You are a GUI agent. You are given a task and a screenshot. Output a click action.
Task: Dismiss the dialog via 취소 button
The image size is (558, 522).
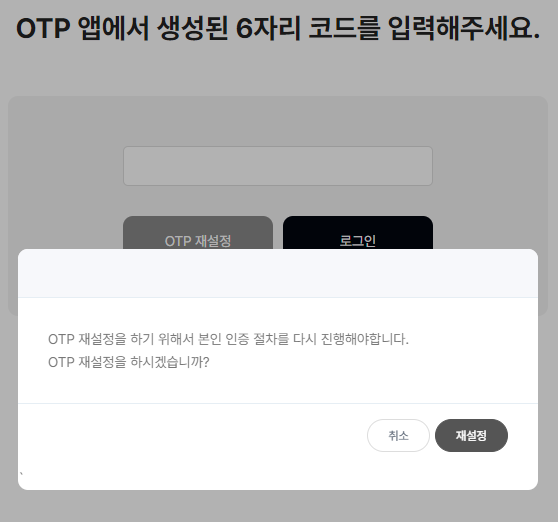pos(398,436)
